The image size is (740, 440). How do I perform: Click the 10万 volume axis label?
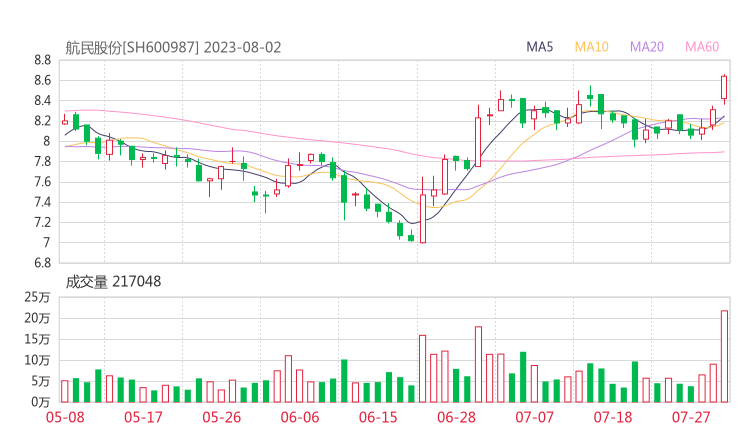pos(37,360)
